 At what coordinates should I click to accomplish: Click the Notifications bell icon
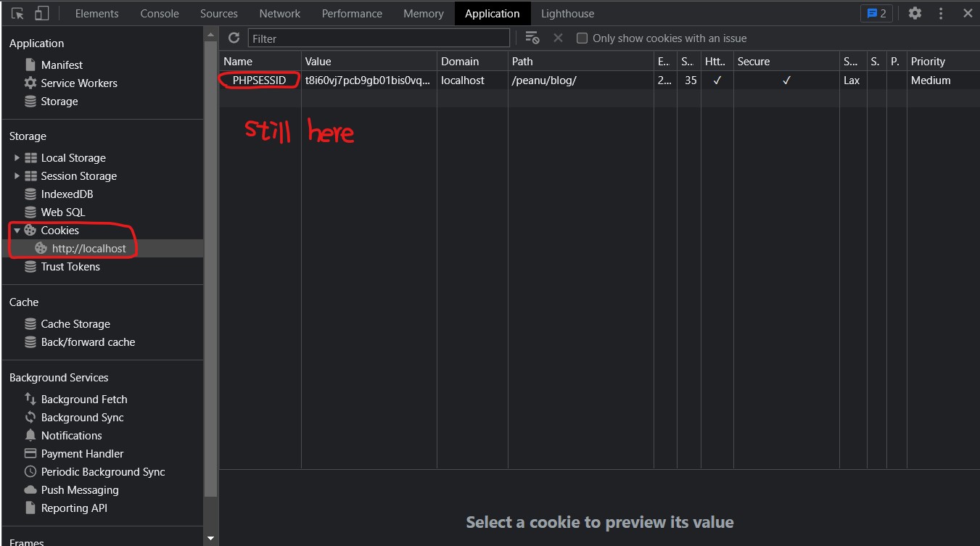coord(30,435)
